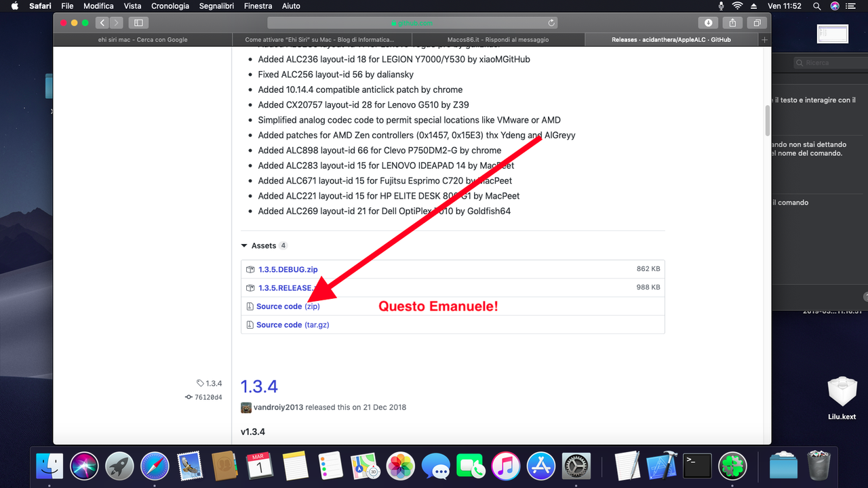The width and height of the screenshot is (868, 488).
Task: Open the Finestra menu
Action: (x=258, y=6)
